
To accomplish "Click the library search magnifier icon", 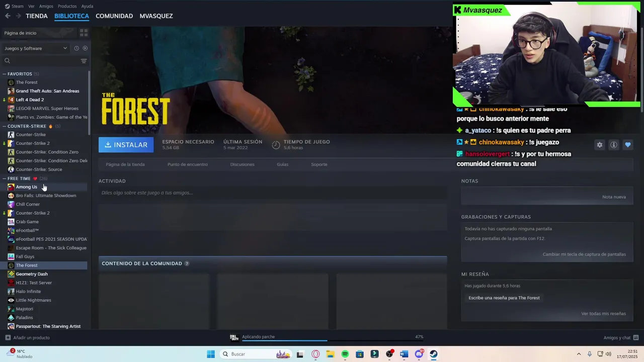I will click(x=7, y=61).
